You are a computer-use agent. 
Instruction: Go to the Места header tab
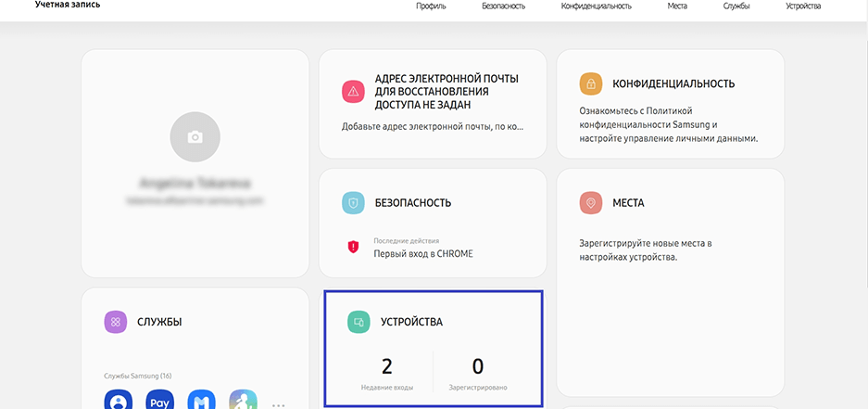pyautogui.click(x=677, y=6)
